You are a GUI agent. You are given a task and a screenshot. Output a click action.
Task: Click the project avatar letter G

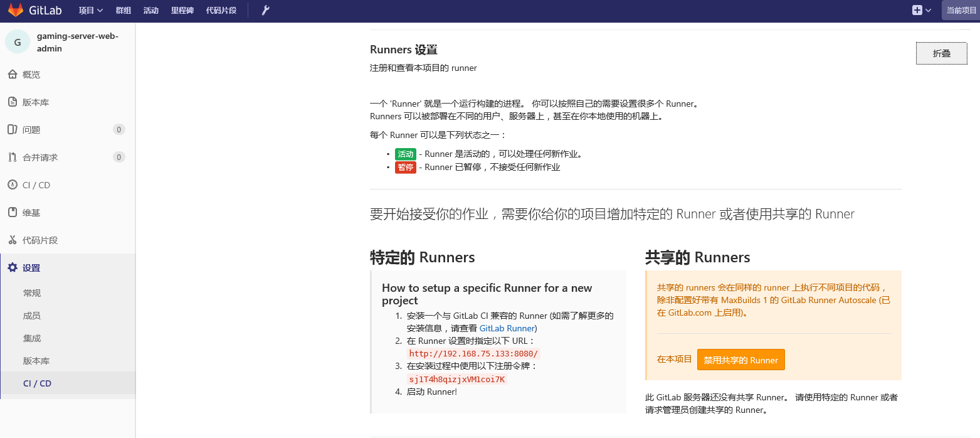pyautogui.click(x=17, y=42)
